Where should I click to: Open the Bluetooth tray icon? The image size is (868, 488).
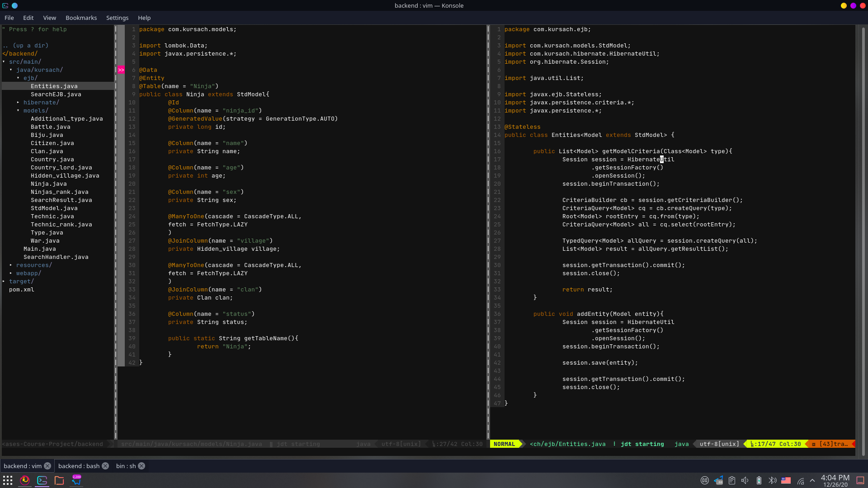click(x=773, y=481)
